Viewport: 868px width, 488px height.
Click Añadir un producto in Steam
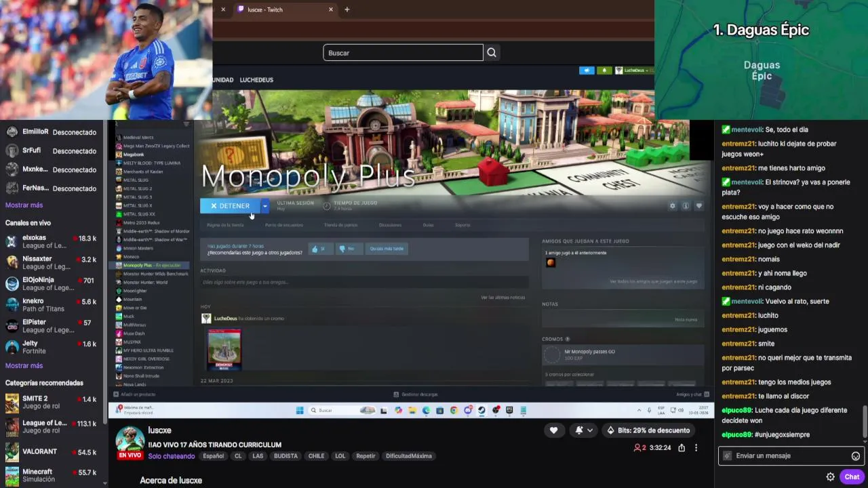tap(135, 394)
